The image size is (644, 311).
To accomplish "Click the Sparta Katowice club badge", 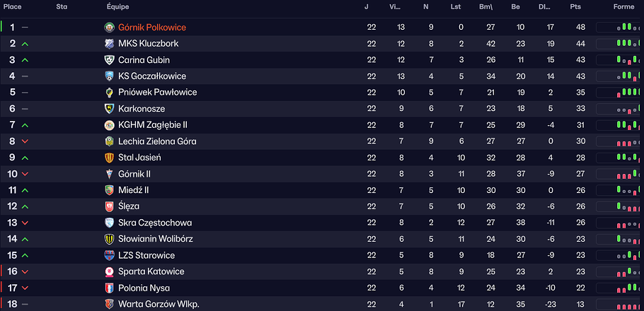I will click(x=109, y=271).
